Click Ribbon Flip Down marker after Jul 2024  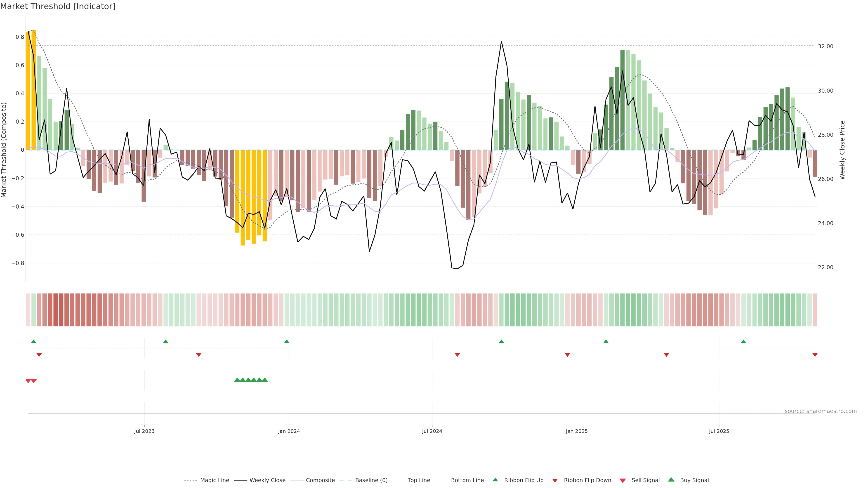pyautogui.click(x=457, y=355)
